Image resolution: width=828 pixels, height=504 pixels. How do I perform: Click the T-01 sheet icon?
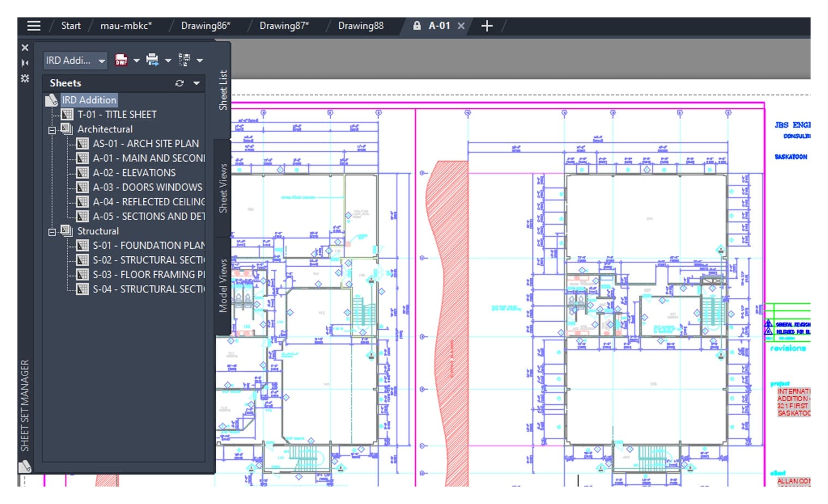67,115
